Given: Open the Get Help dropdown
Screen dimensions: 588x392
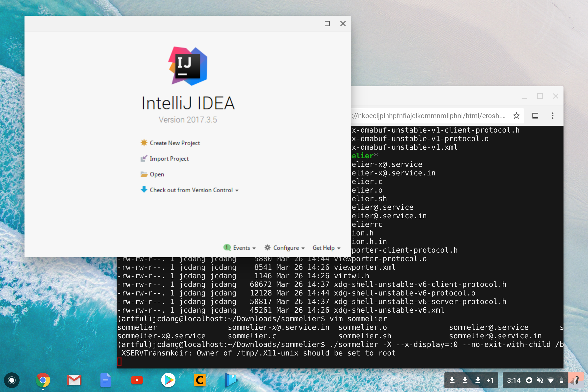Looking at the screenshot, I should tap(326, 248).
